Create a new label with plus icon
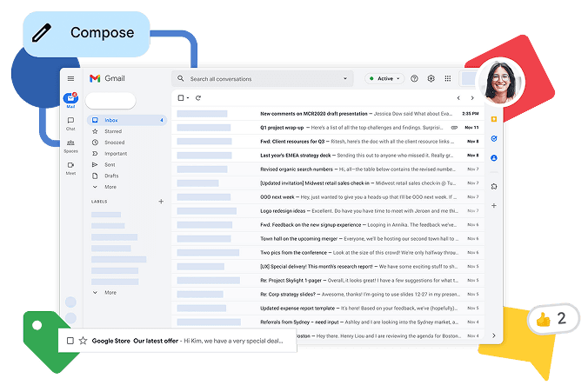This screenshot has height=392, width=588. (161, 202)
